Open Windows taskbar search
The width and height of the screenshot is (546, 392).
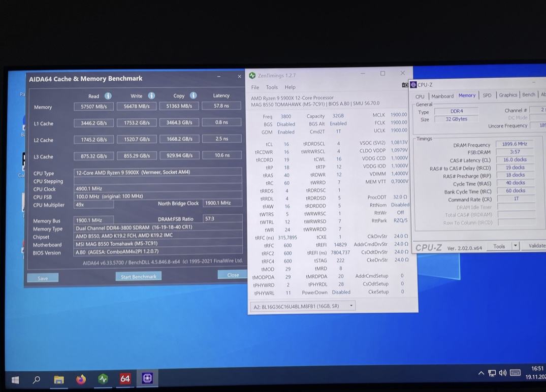[36, 379]
